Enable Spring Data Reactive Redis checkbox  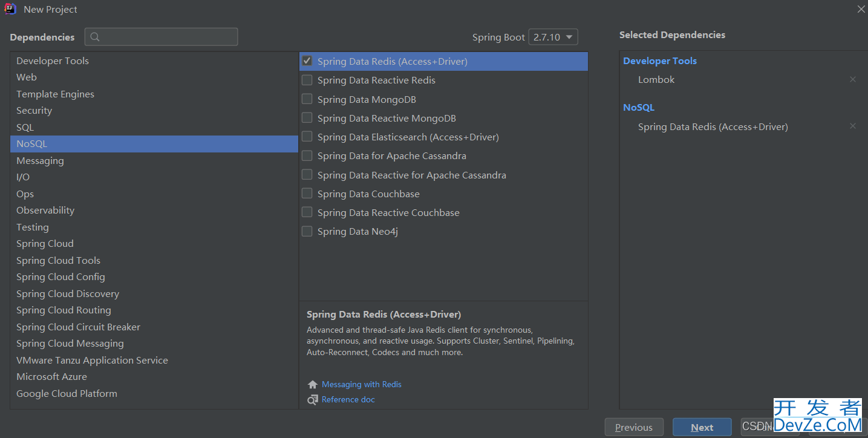[307, 80]
